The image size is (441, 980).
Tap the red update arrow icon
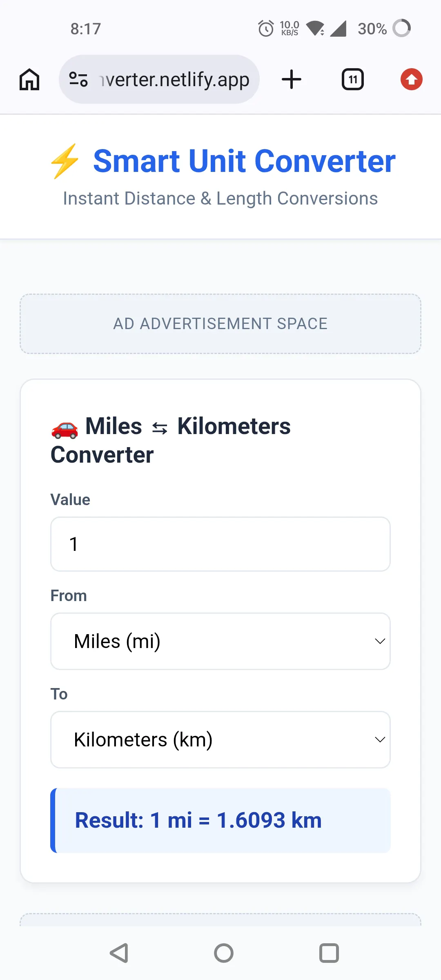coord(411,79)
